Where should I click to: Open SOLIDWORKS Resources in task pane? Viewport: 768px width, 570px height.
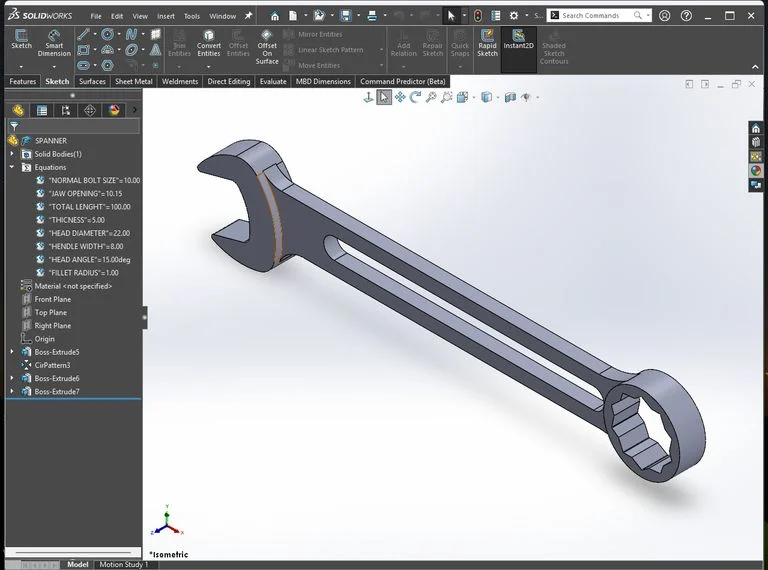(756, 129)
